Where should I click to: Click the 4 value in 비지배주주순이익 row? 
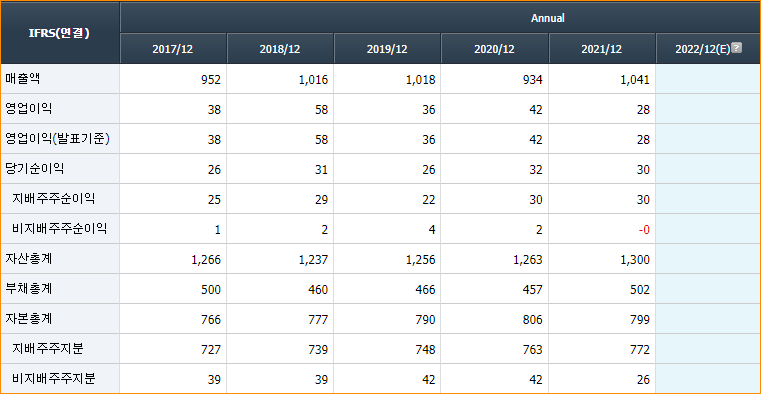tap(432, 230)
